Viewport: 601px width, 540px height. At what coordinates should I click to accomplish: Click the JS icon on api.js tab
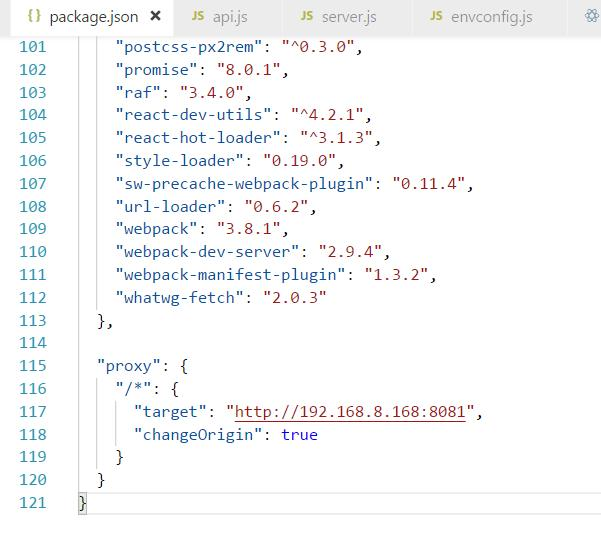click(198, 16)
